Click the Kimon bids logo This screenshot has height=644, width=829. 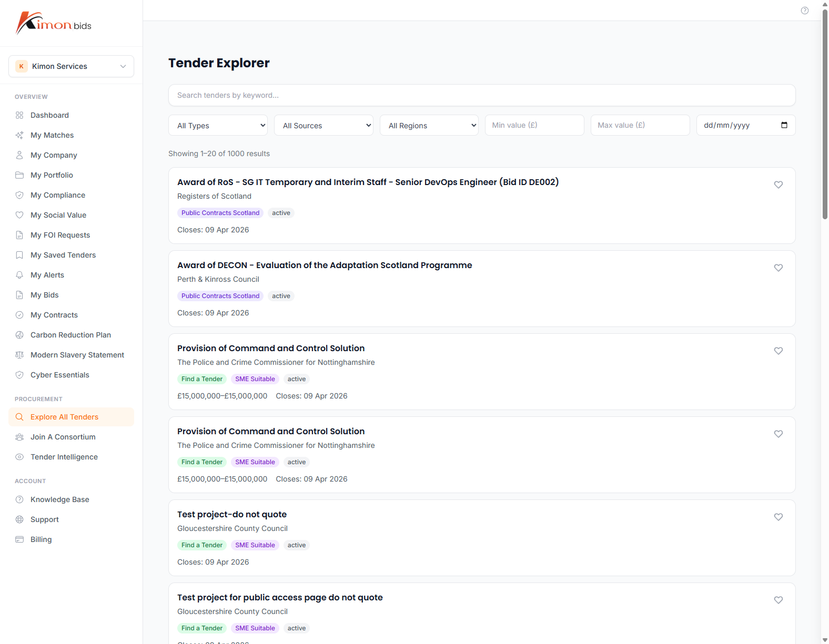pos(54,23)
